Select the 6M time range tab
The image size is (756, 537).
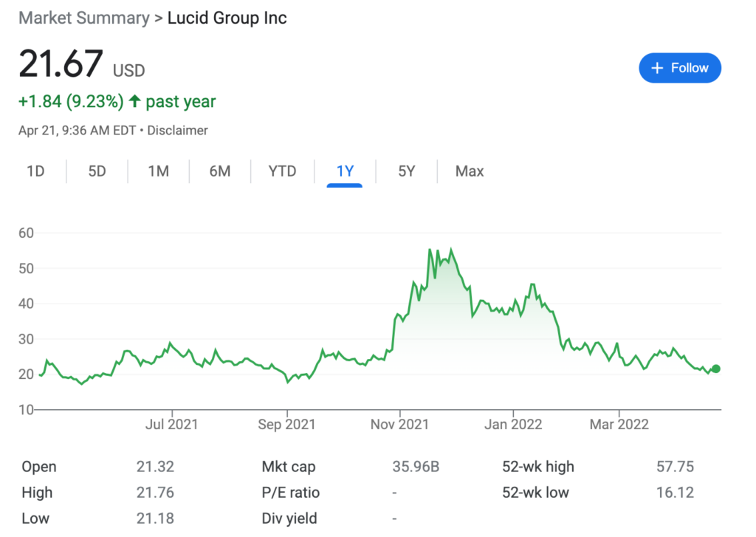[x=220, y=171]
